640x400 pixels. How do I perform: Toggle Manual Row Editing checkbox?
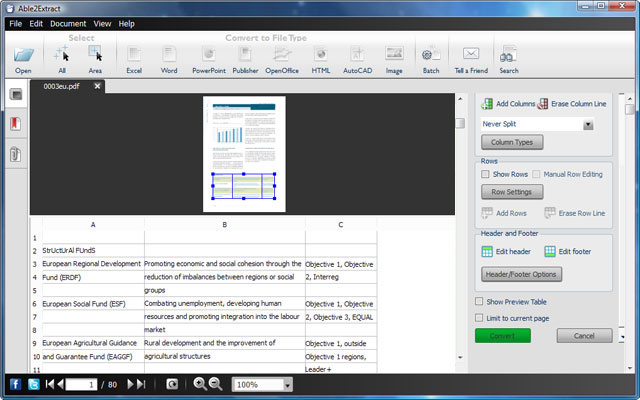[x=536, y=174]
